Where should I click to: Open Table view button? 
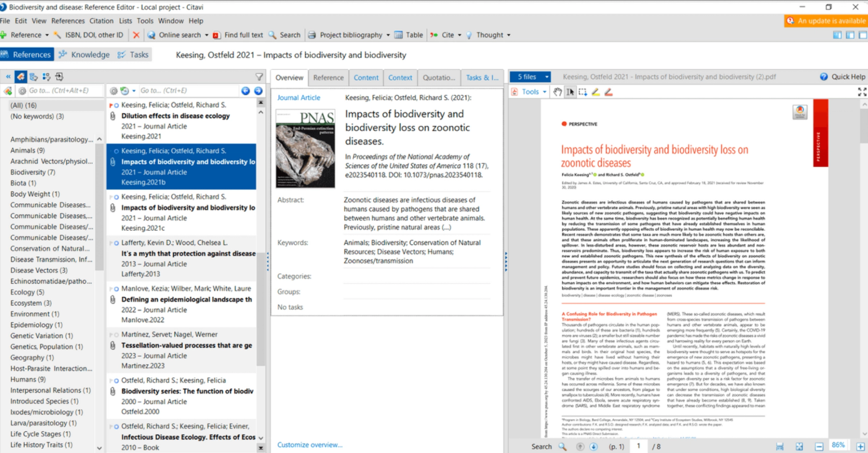pyautogui.click(x=409, y=35)
